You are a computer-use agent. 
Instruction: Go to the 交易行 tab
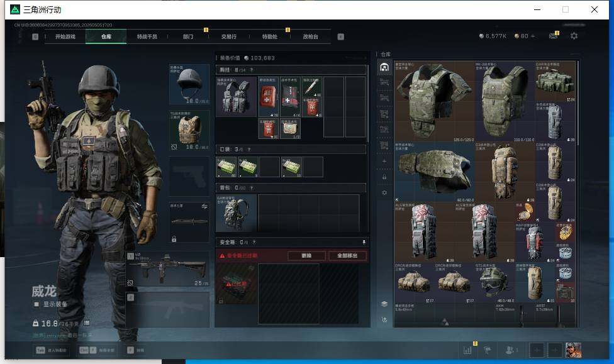[x=229, y=36]
